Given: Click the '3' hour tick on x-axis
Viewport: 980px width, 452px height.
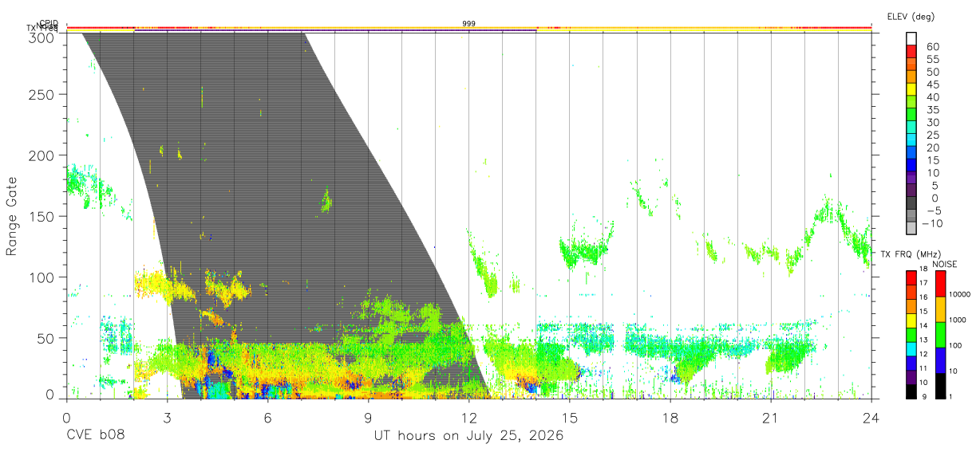Looking at the screenshot, I should [x=167, y=418].
